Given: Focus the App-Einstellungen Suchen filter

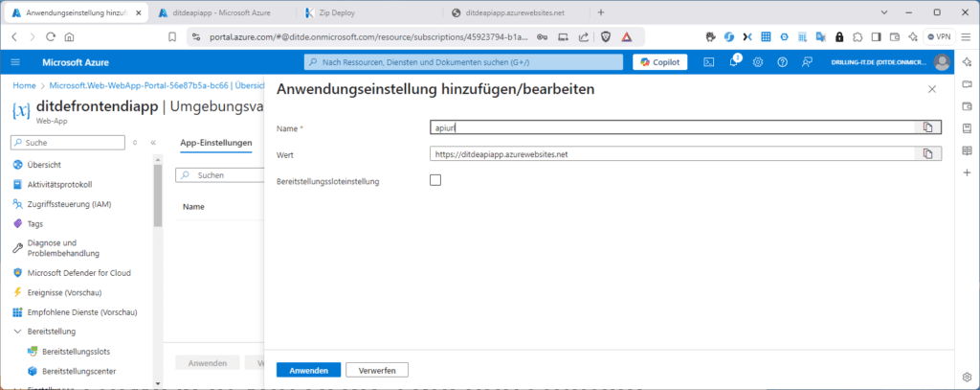Looking at the screenshot, I should (x=220, y=175).
